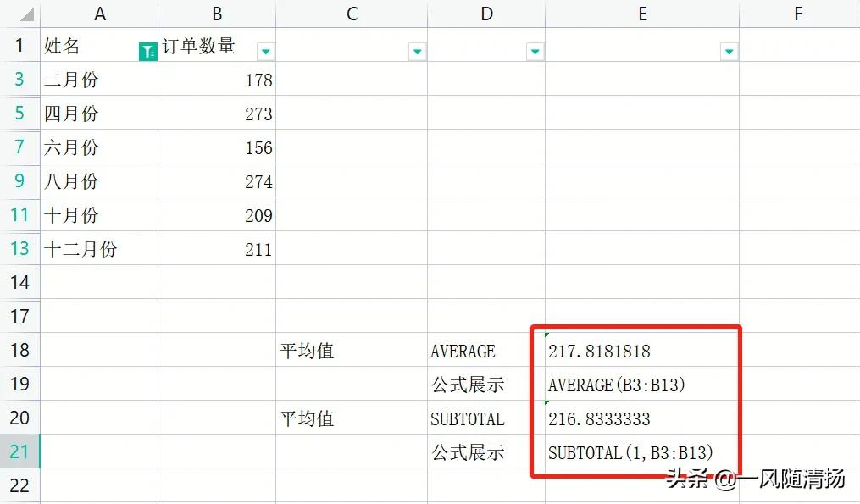
Task: Select the 八月份 cell
Action: [99, 181]
